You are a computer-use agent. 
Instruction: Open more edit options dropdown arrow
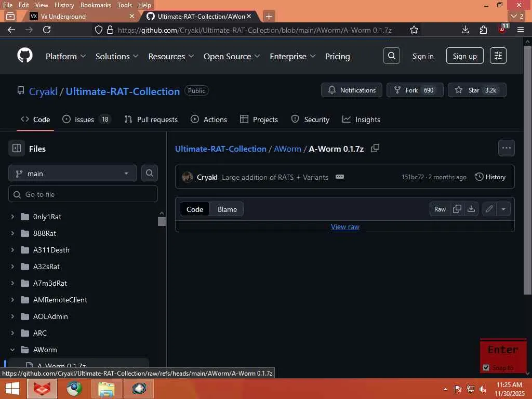click(503, 209)
